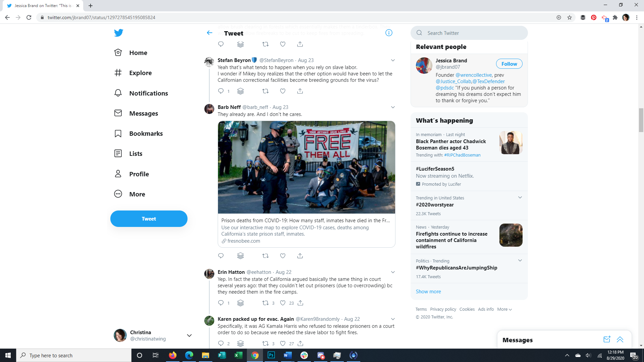The image size is (644, 362).
Task: Click the new message compose icon
Action: [x=606, y=340]
